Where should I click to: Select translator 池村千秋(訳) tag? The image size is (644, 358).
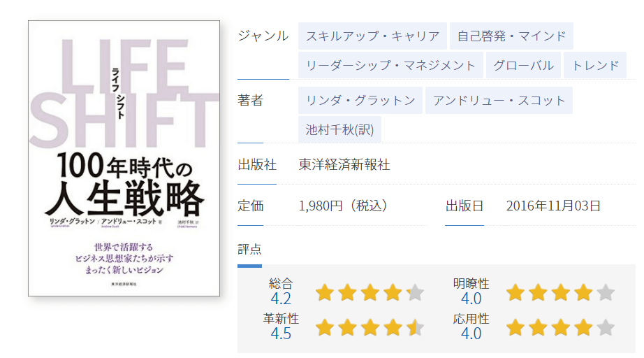(x=339, y=129)
